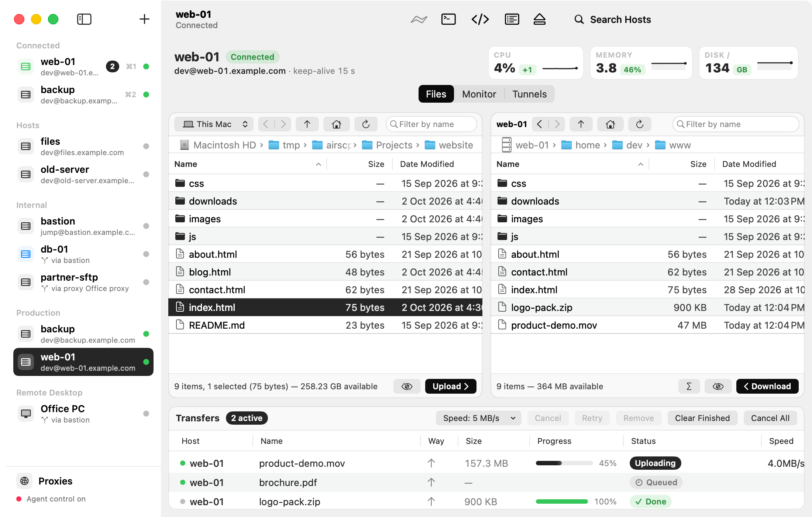Click the eject disconnect icon
Image resolution: width=812 pixels, height=517 pixels.
click(x=540, y=19)
